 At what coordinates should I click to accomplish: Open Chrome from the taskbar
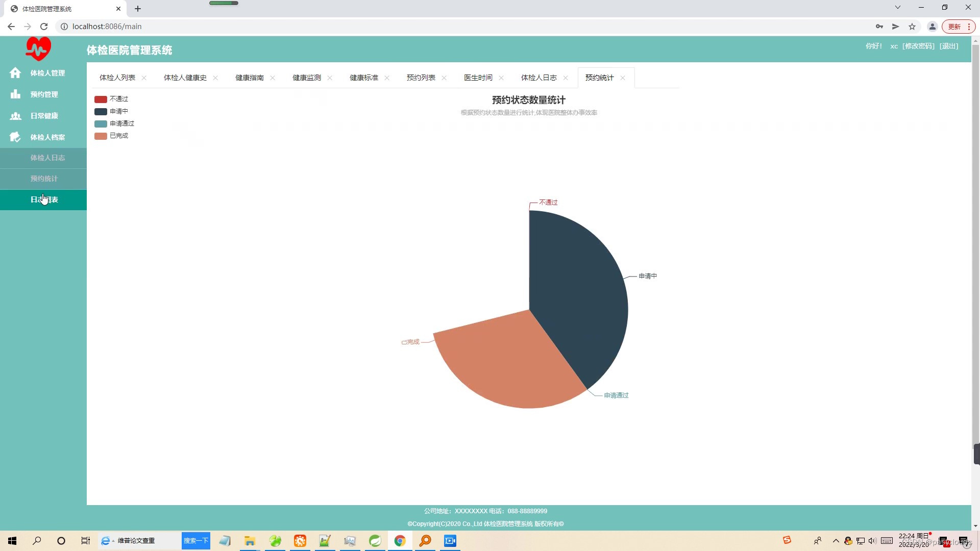point(400,541)
